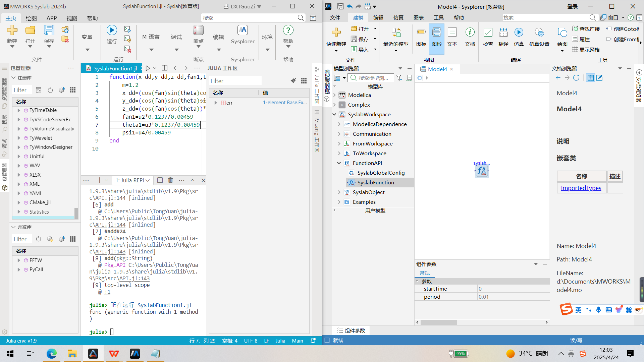Click the 搜索 box in Syslab
The width and height of the screenshot is (644, 362).
click(253, 18)
